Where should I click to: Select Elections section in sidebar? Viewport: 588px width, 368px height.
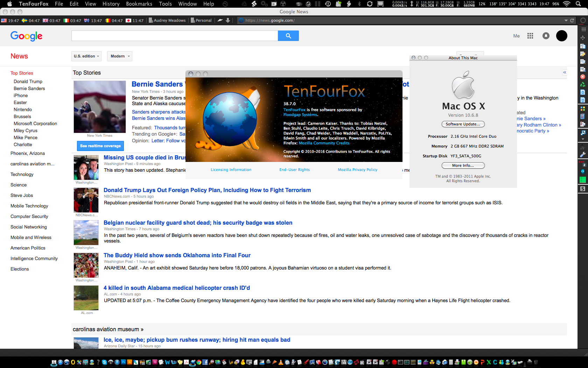click(20, 269)
